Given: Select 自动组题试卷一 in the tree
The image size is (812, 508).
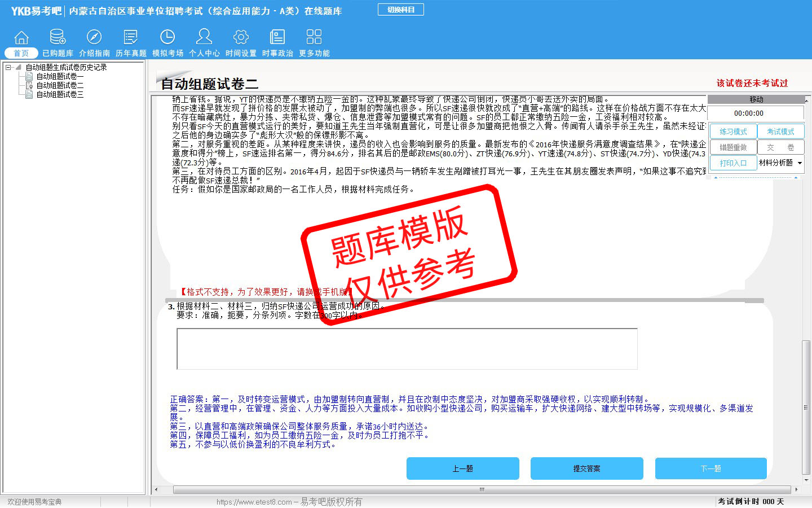Looking at the screenshot, I should 60,76.
